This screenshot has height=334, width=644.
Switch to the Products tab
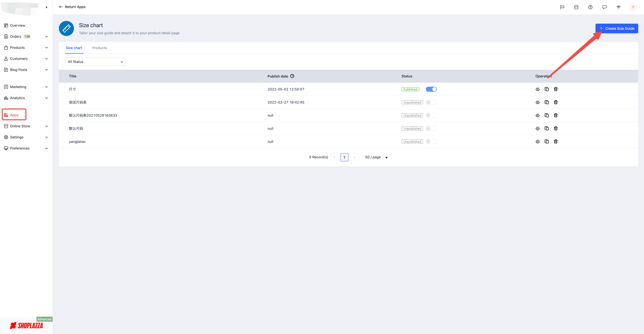99,48
